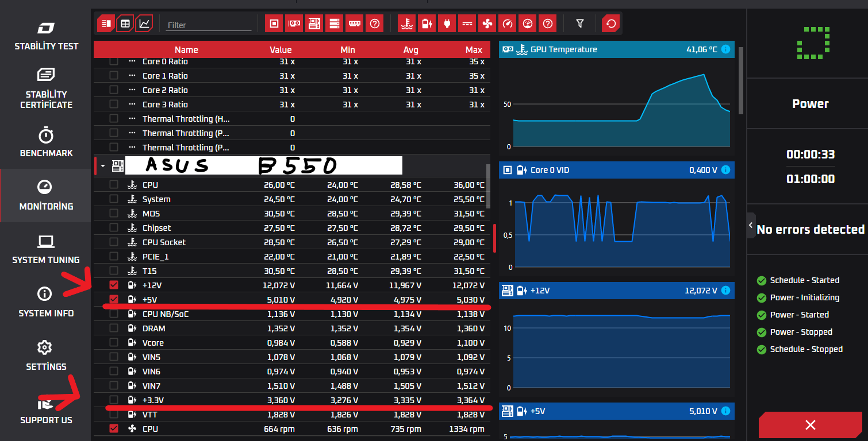Image resolution: width=868 pixels, height=441 pixels.
Task: Check the Core 2 Ratio checkbox
Action: click(114, 90)
